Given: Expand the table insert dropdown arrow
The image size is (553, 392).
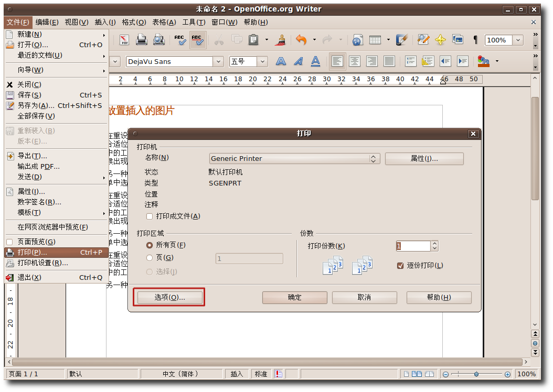Looking at the screenshot, I should [x=388, y=40].
